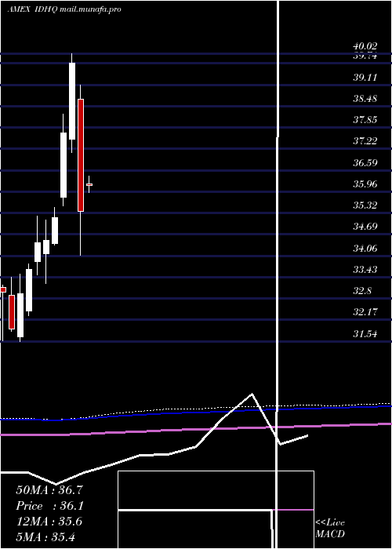Click the 5MA : 35.4 readout
The height and width of the screenshot is (549, 392).
(x=45, y=537)
